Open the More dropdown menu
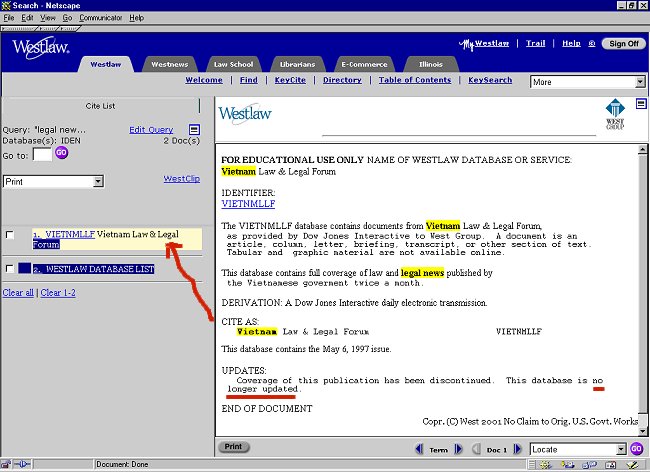 pyautogui.click(x=588, y=82)
